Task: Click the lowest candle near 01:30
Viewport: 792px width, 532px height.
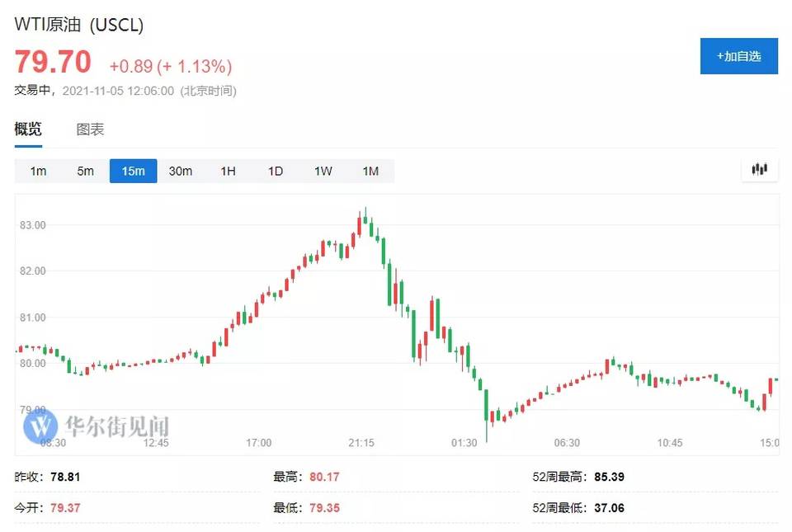Action: [487, 414]
